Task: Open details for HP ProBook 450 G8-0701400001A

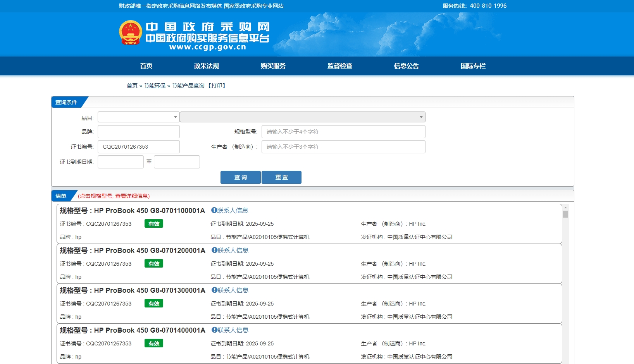Action: [133, 330]
